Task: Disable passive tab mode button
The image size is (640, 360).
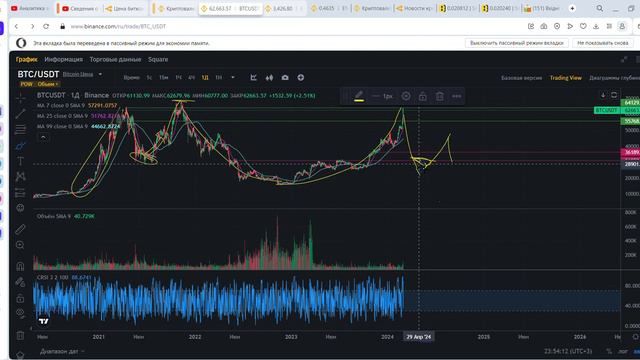Action: pyautogui.click(x=517, y=43)
